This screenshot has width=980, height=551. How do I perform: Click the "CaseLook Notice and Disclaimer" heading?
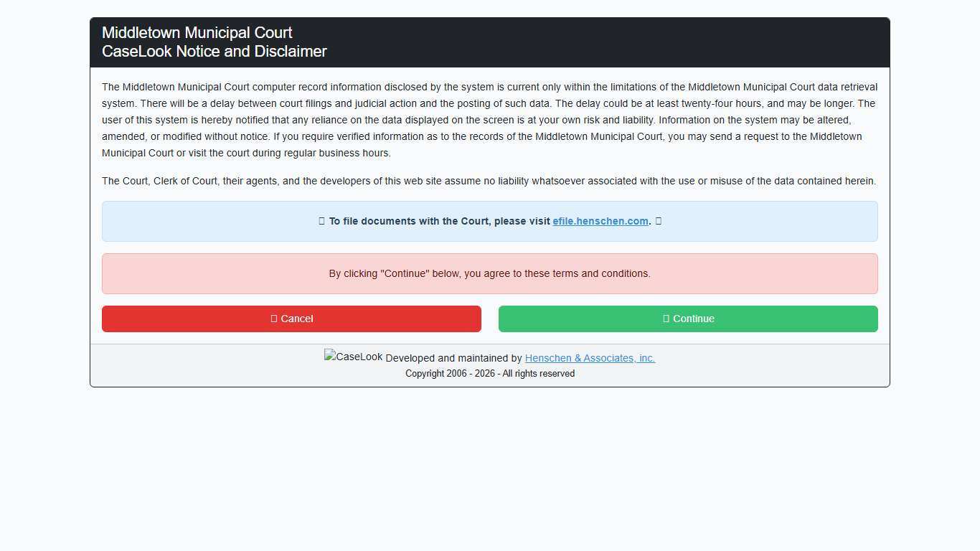[x=215, y=52]
